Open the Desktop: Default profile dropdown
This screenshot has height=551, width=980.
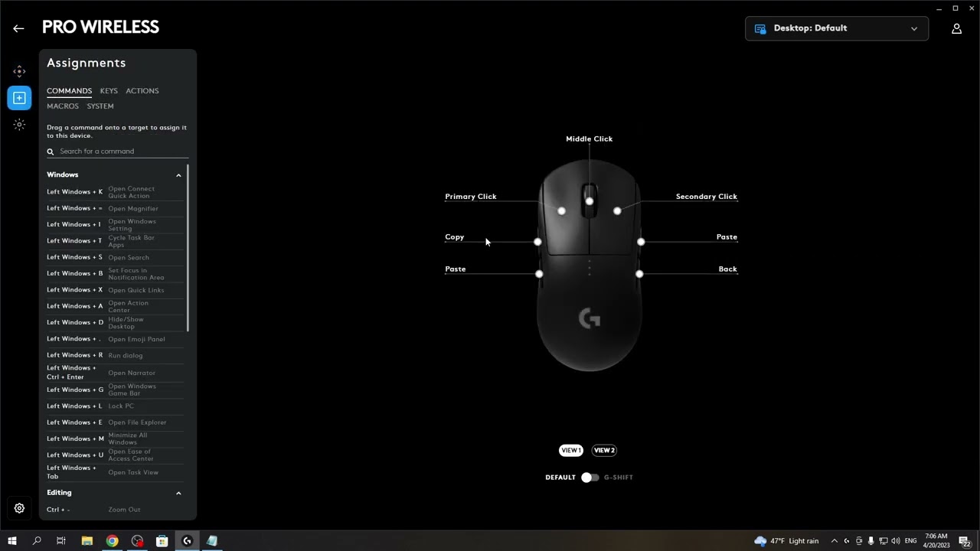pos(837,28)
